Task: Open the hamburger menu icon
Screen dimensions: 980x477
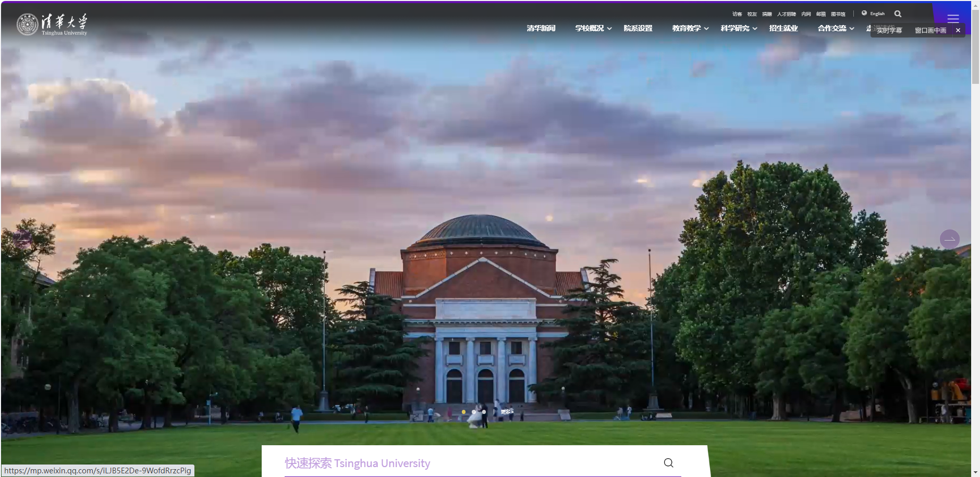Action: 953,18
